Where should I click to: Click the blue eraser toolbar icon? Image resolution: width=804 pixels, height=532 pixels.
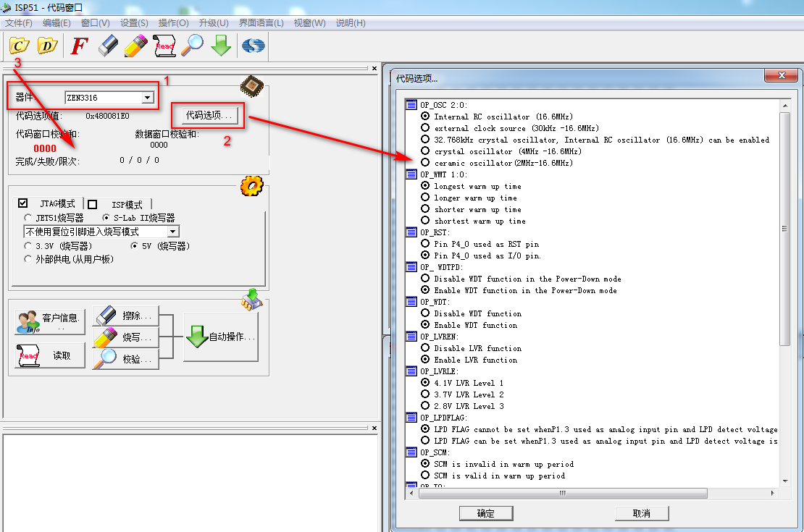pyautogui.click(x=108, y=46)
